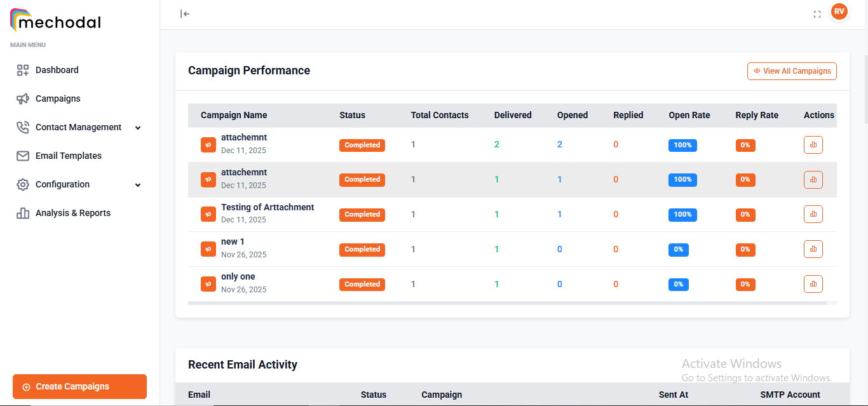Click the blue 100% Open Rate badge
This screenshot has height=406, width=868.
[682, 145]
